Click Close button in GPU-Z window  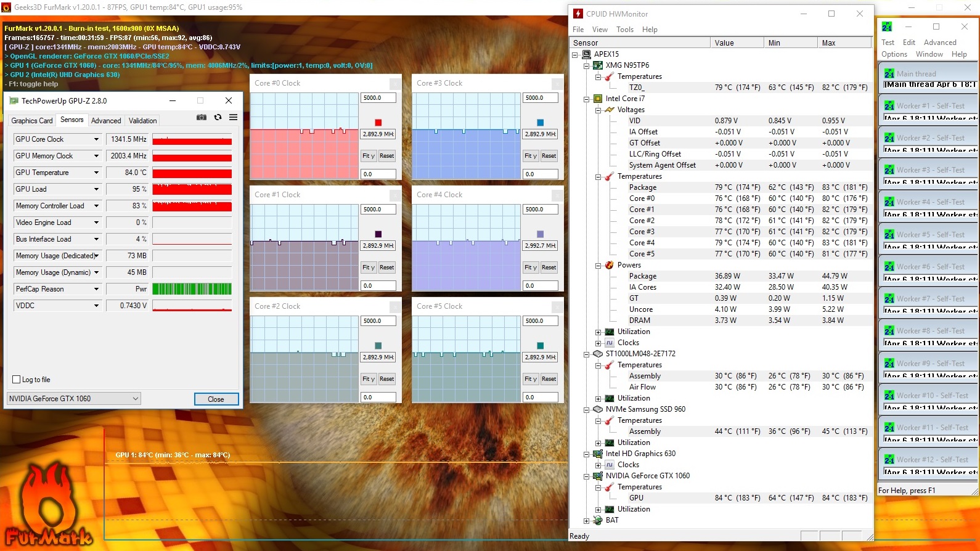216,399
